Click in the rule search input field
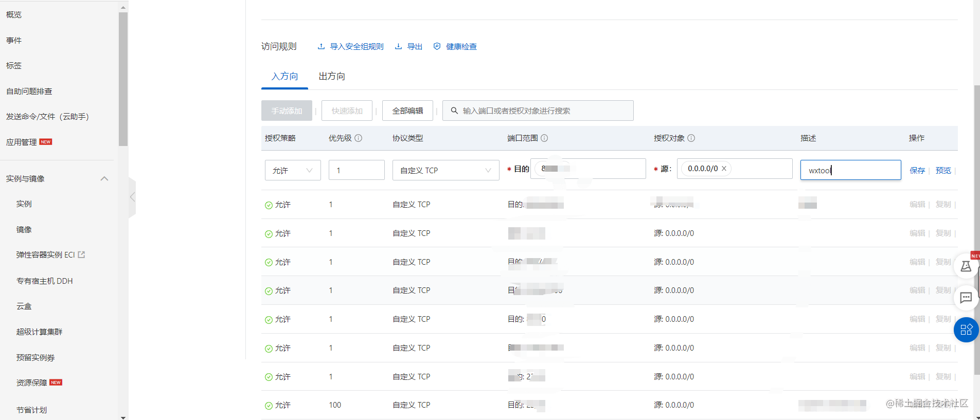The width and height of the screenshot is (980, 420). (x=538, y=111)
